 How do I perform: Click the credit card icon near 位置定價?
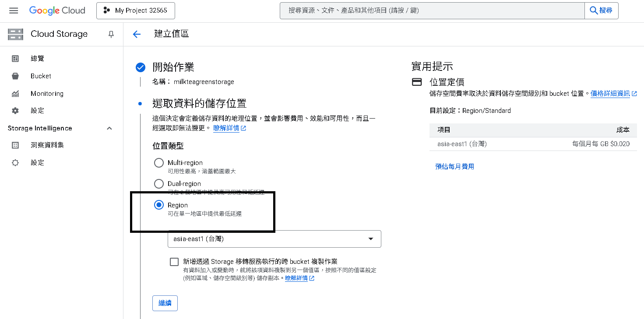417,82
